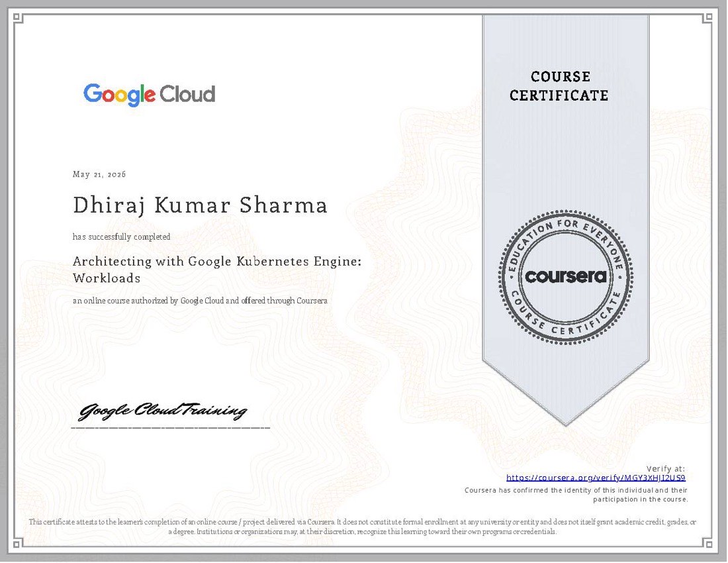This screenshot has height=563, width=728.
Task: Click the 'Verify at:' label
Action: pos(666,469)
